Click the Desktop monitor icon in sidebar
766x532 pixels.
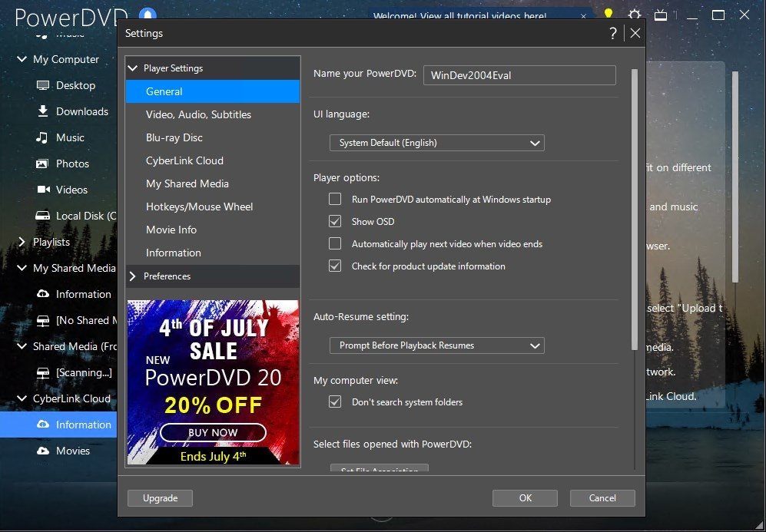(x=43, y=85)
